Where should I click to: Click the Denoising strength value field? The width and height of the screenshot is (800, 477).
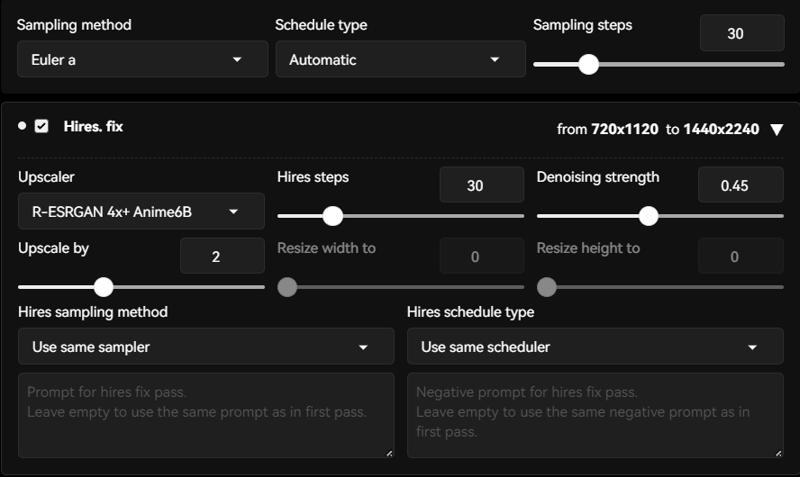740,185
